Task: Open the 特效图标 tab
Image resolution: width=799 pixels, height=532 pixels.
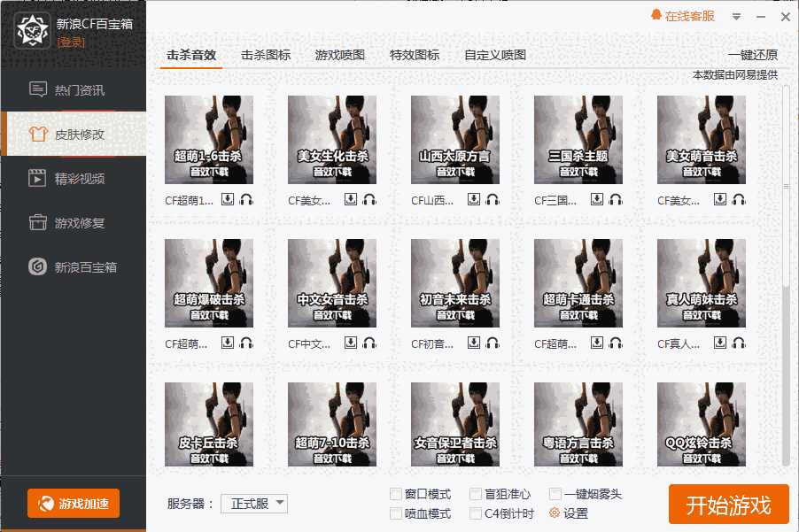Action: click(415, 55)
